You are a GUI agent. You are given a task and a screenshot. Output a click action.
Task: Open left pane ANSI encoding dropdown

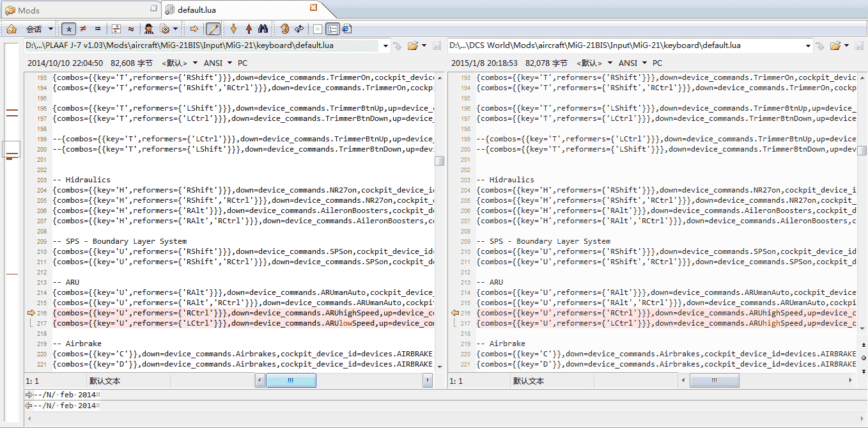(217, 63)
